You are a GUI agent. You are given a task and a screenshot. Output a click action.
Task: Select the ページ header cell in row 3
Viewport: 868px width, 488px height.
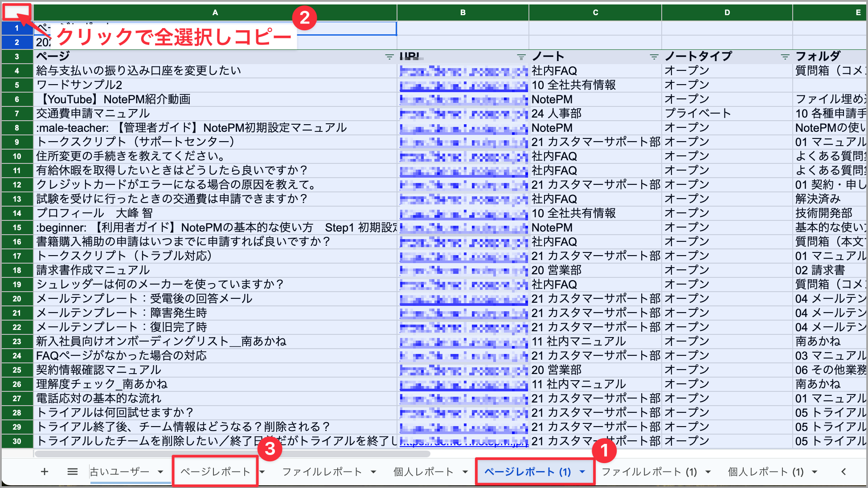tap(215, 57)
